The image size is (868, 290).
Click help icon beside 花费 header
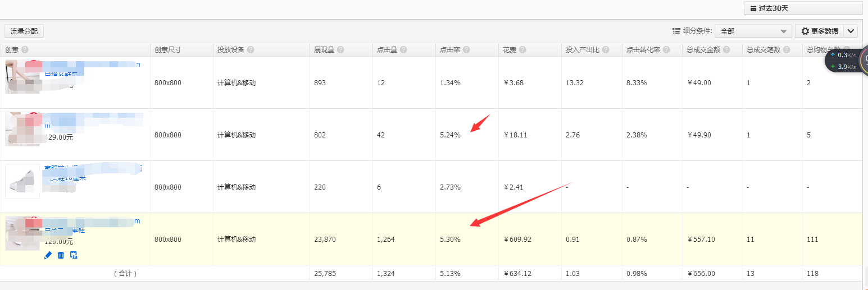point(522,50)
